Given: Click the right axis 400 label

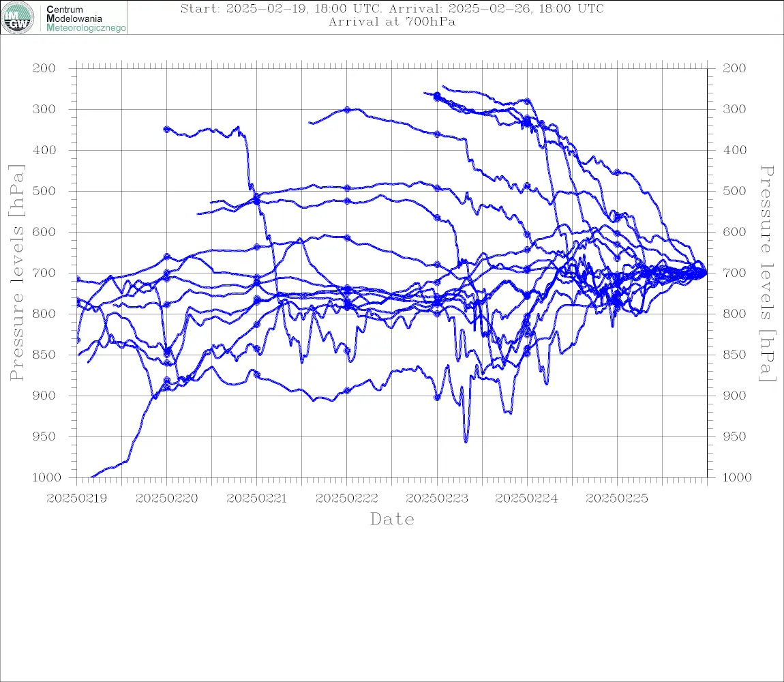Looking at the screenshot, I should 734,150.
